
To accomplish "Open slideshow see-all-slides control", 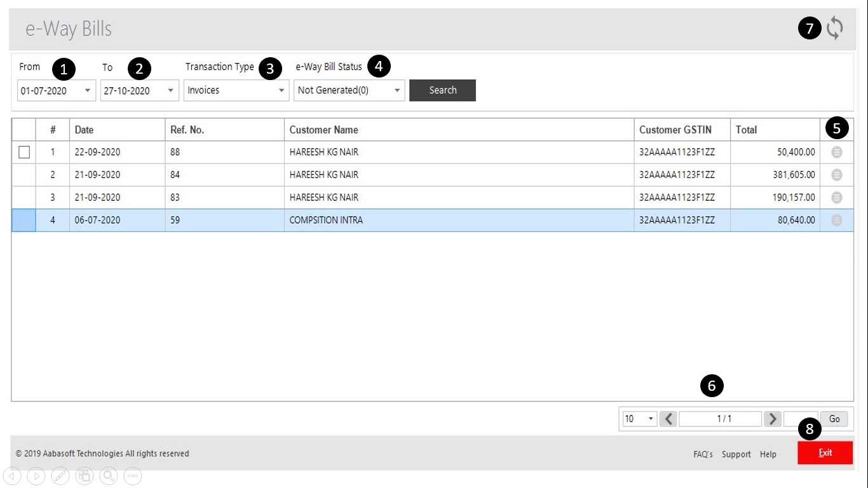I will tap(85, 475).
